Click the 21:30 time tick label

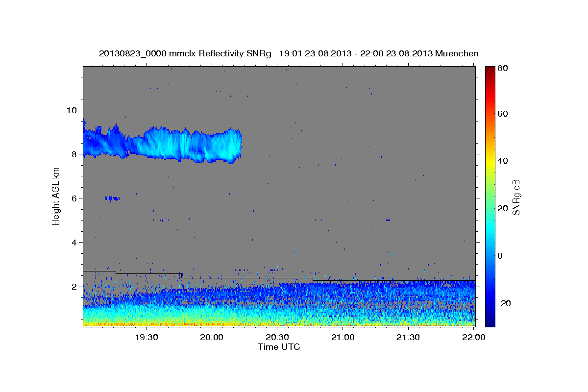click(x=408, y=338)
